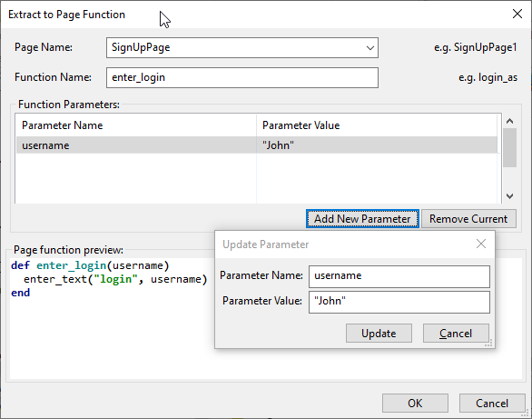532x419 pixels.
Task: Click the Page Name combo box field
Action: tap(242, 48)
